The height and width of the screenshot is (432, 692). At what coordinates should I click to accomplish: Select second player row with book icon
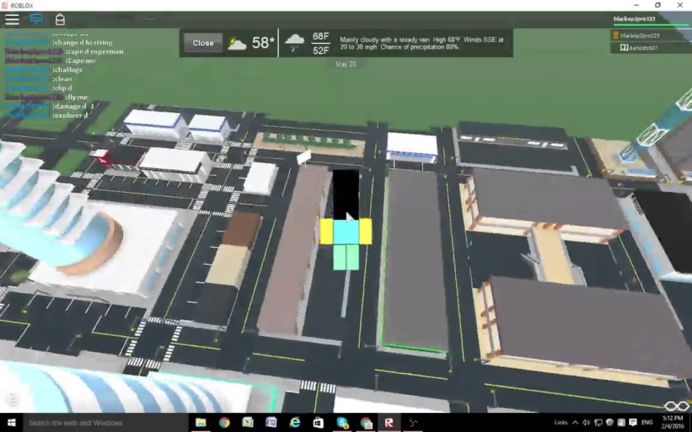(651, 48)
